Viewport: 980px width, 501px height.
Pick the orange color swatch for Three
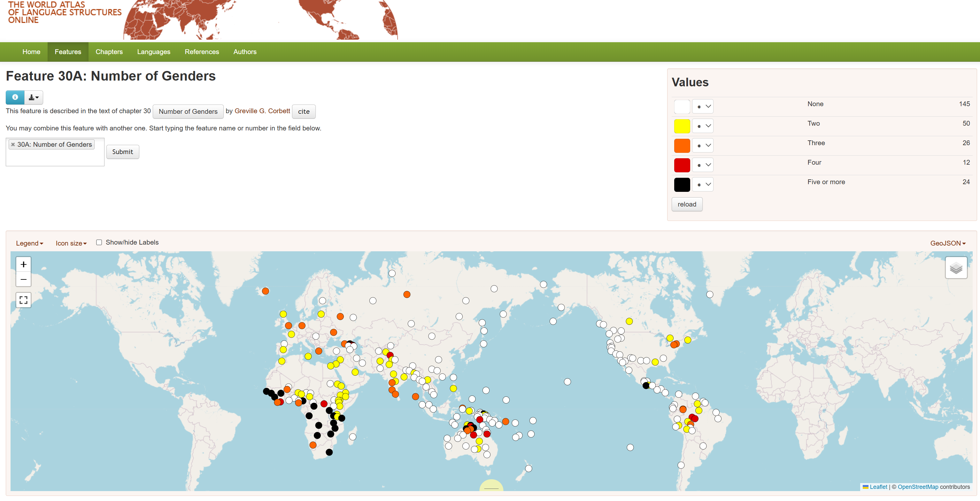682,145
